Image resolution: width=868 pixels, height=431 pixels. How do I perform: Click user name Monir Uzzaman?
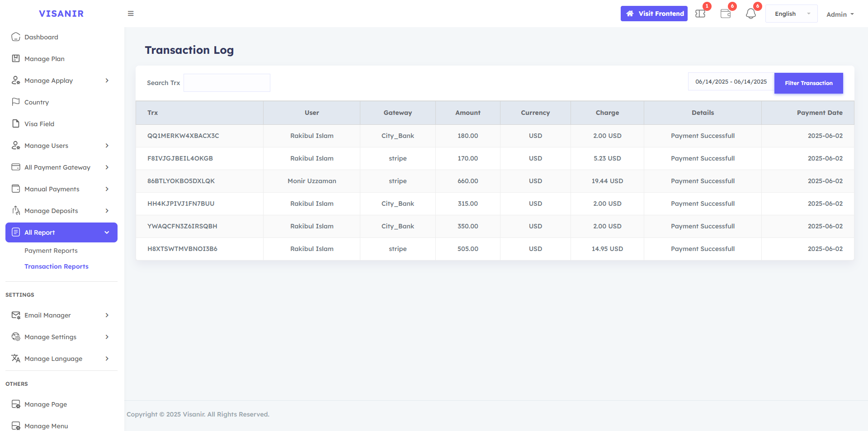click(312, 181)
